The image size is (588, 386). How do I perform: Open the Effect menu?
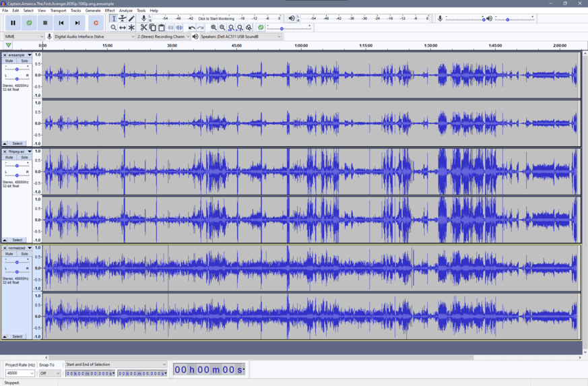point(110,11)
